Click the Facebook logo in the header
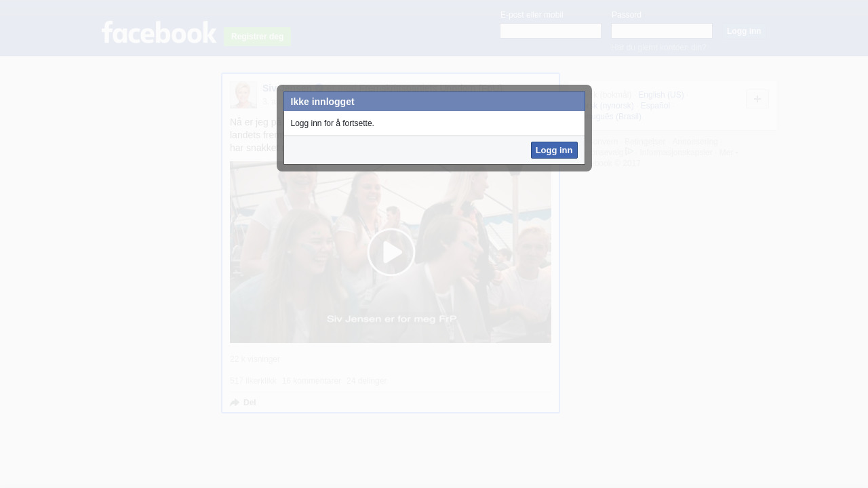 [x=159, y=33]
